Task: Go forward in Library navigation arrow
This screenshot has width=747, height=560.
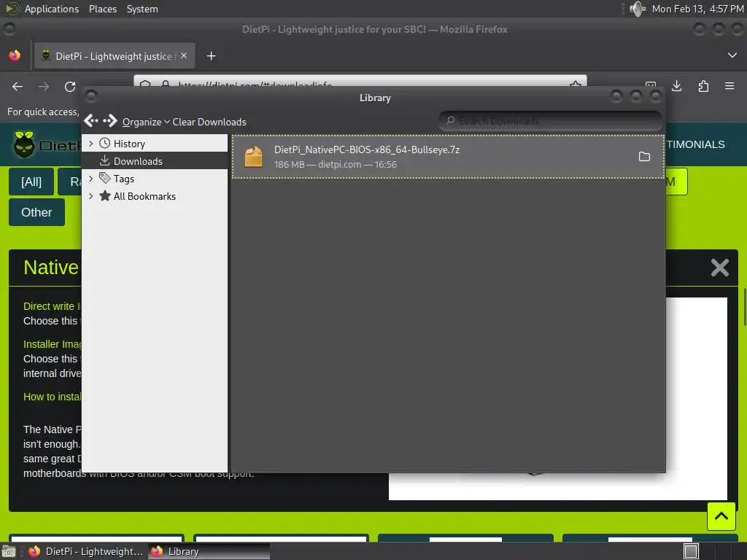Action: click(110, 121)
